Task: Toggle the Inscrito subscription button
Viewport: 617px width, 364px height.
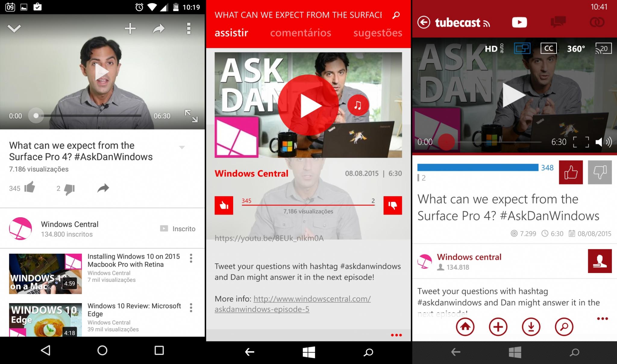Action: point(178,229)
